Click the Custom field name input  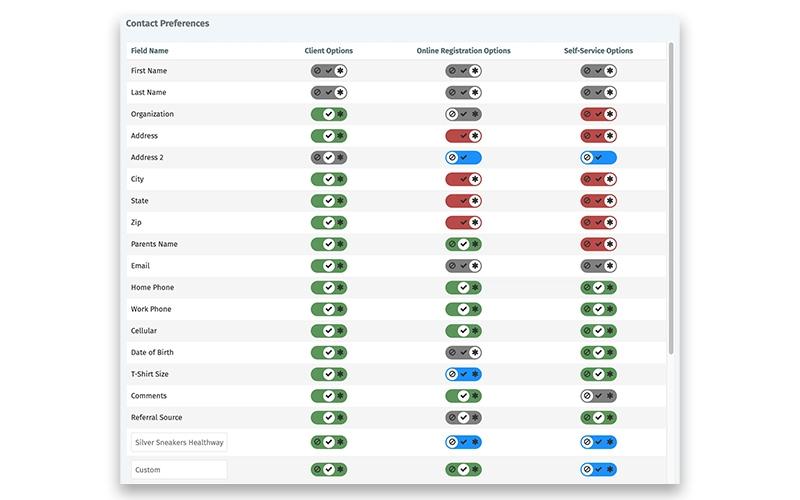[179, 470]
